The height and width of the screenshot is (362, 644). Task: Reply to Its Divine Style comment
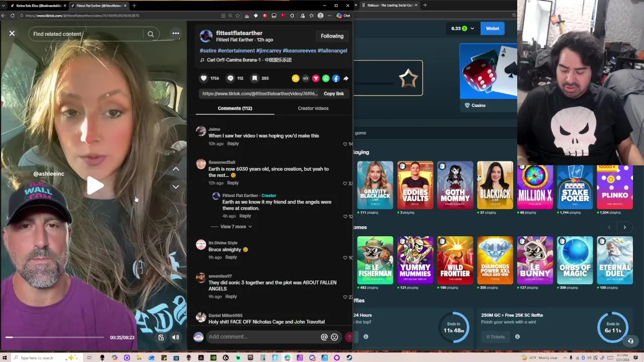pos(231,257)
